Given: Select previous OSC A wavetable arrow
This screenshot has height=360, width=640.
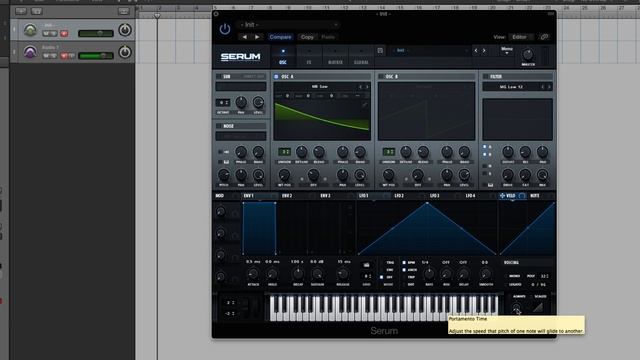Looking at the screenshot, I should [x=360, y=87].
